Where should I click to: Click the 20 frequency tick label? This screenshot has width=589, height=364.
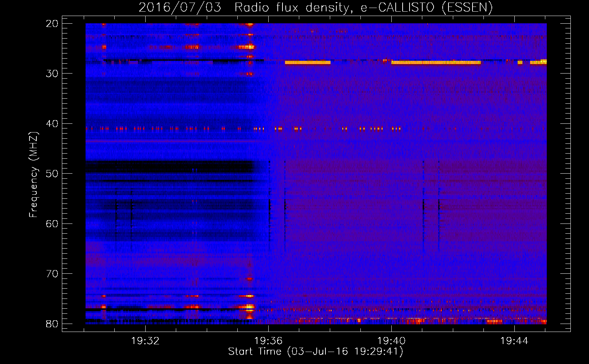pos(52,24)
